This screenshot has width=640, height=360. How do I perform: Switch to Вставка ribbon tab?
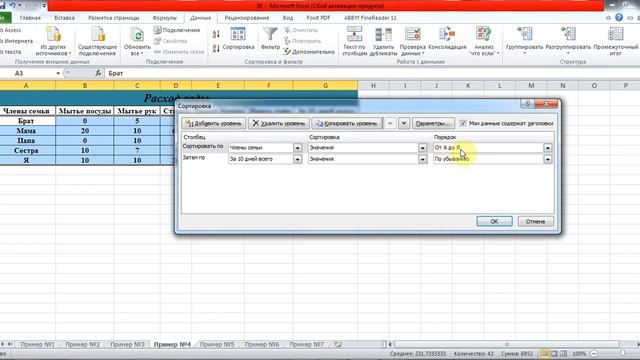(64, 18)
